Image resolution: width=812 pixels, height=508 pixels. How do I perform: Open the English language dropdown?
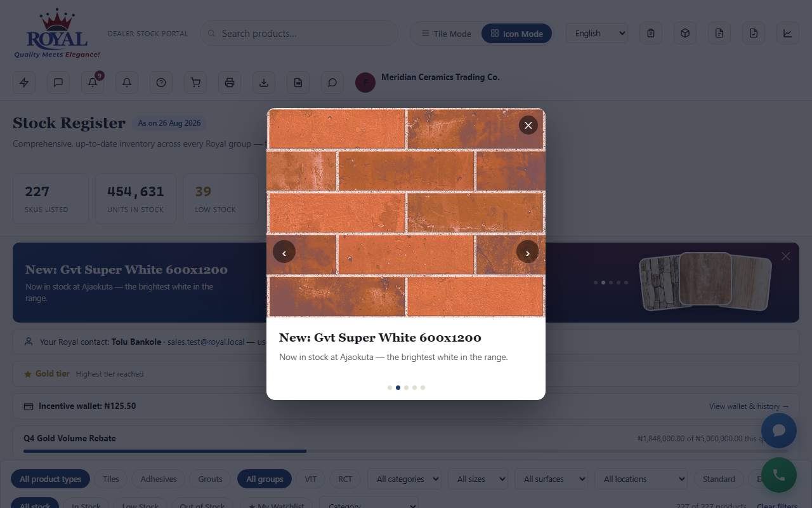tap(597, 34)
